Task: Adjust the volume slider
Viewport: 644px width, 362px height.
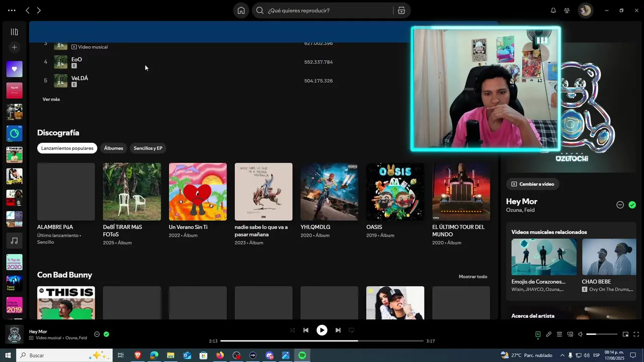Action: coord(602,334)
